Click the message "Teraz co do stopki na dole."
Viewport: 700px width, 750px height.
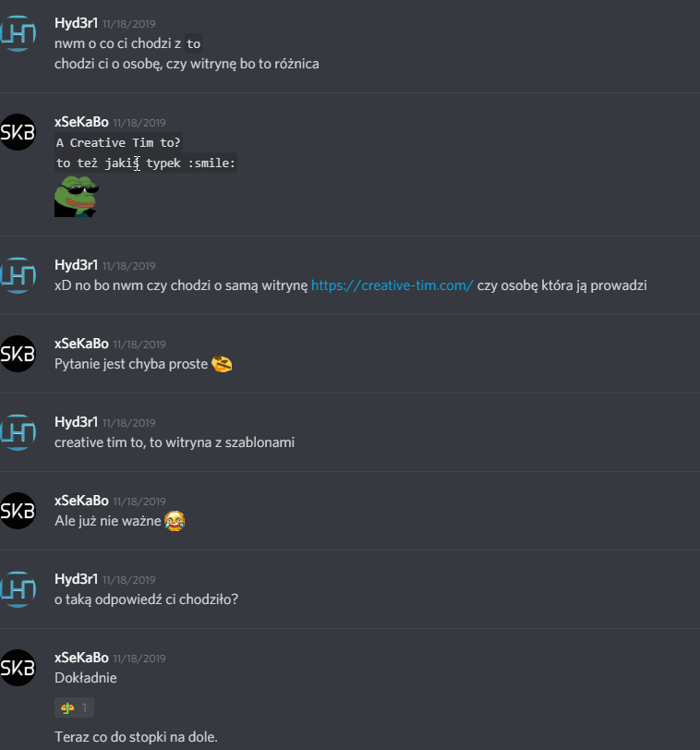click(136, 737)
